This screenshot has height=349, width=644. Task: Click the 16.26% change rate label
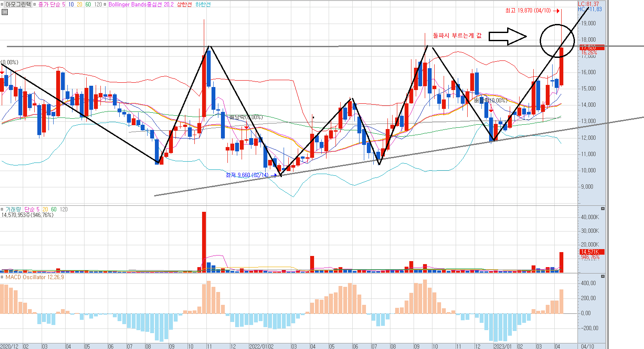tap(589, 52)
